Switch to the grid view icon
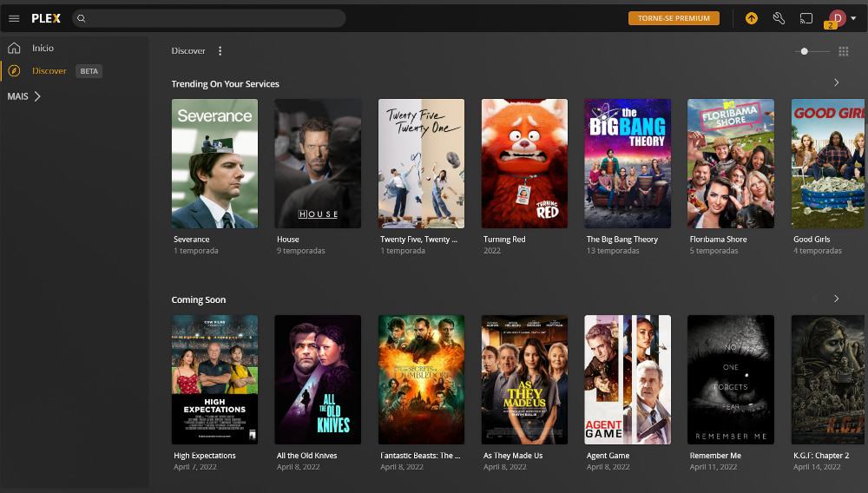The height and width of the screenshot is (493, 868). (x=843, y=51)
